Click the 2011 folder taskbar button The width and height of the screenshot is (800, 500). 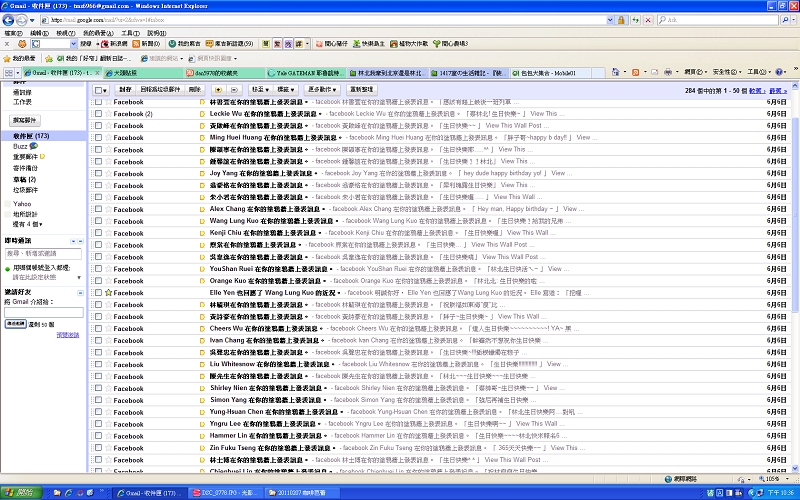(301, 493)
